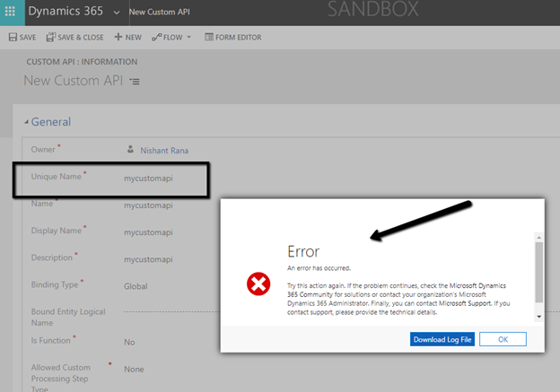Click the NEW command label
The image size is (560, 392).
[134, 37]
